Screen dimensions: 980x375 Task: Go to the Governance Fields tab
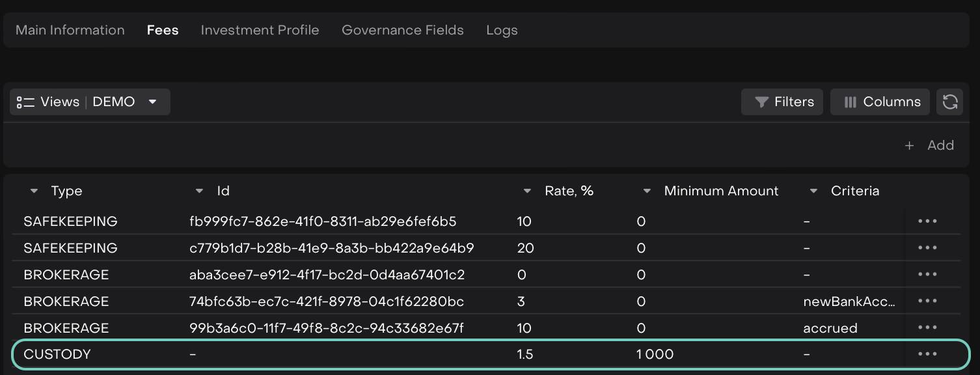[x=402, y=31]
